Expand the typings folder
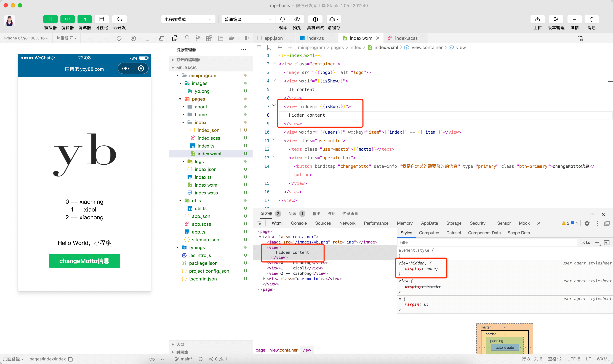Viewport: 613px width, 364px height. point(178,247)
